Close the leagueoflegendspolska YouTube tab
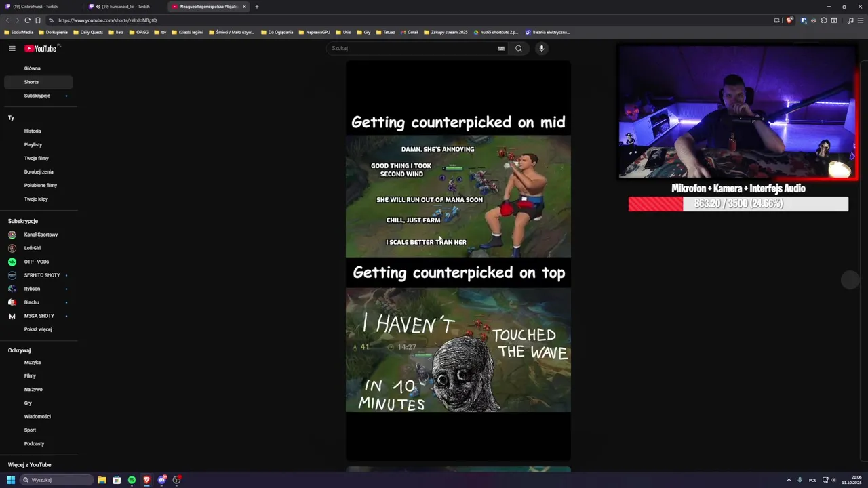 tap(244, 7)
